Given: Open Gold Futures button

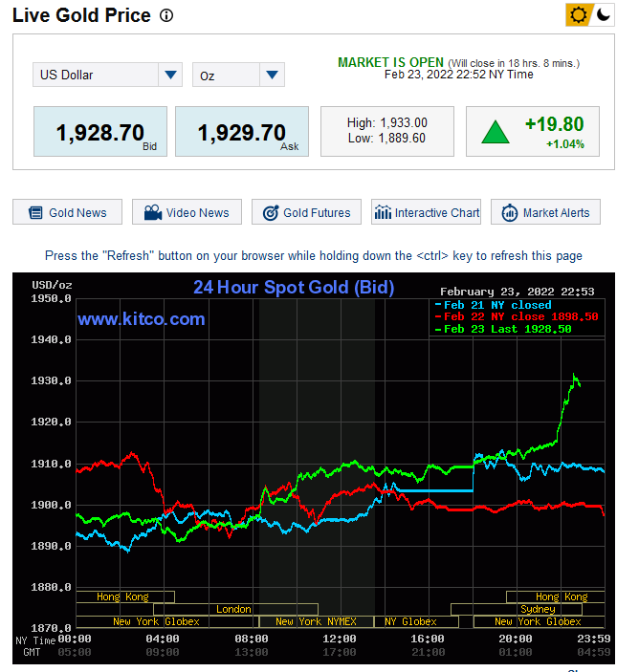Looking at the screenshot, I should (306, 212).
